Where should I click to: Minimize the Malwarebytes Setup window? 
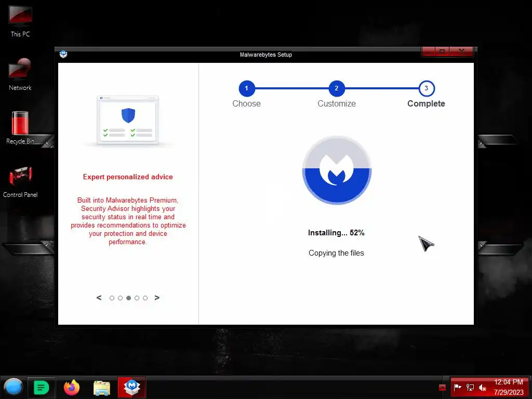[x=428, y=51]
